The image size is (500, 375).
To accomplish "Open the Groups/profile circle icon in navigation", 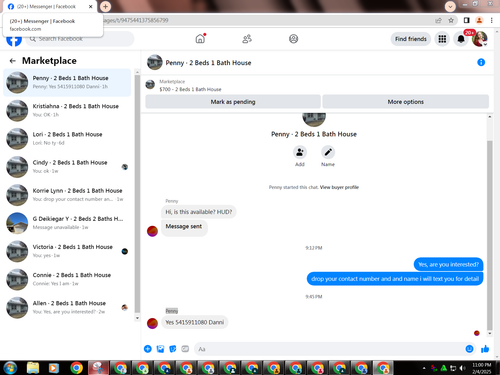I will pos(293,39).
